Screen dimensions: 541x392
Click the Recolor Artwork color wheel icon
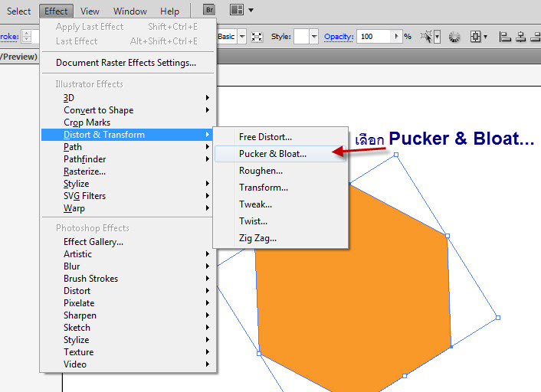[454, 36]
